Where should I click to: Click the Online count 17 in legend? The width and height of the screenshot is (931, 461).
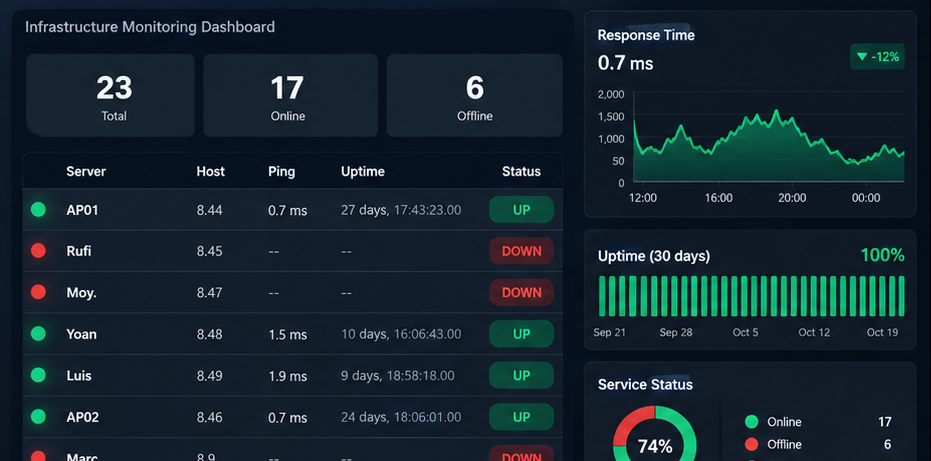click(885, 422)
